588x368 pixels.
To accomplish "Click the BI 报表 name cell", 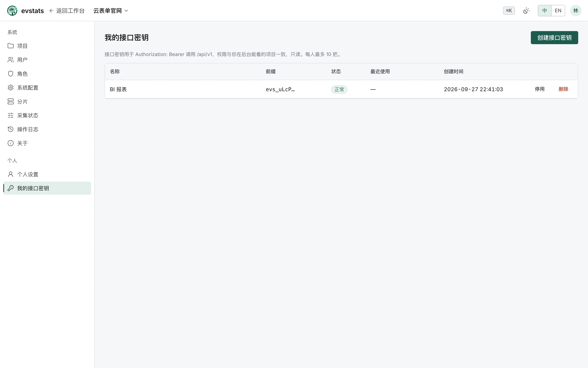I will tap(118, 89).
